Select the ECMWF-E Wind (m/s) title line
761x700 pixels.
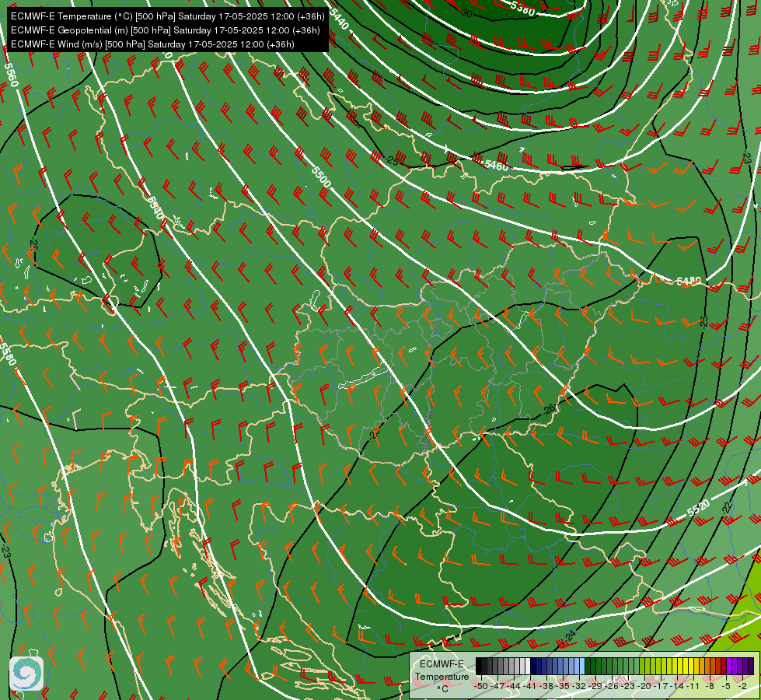(152, 44)
